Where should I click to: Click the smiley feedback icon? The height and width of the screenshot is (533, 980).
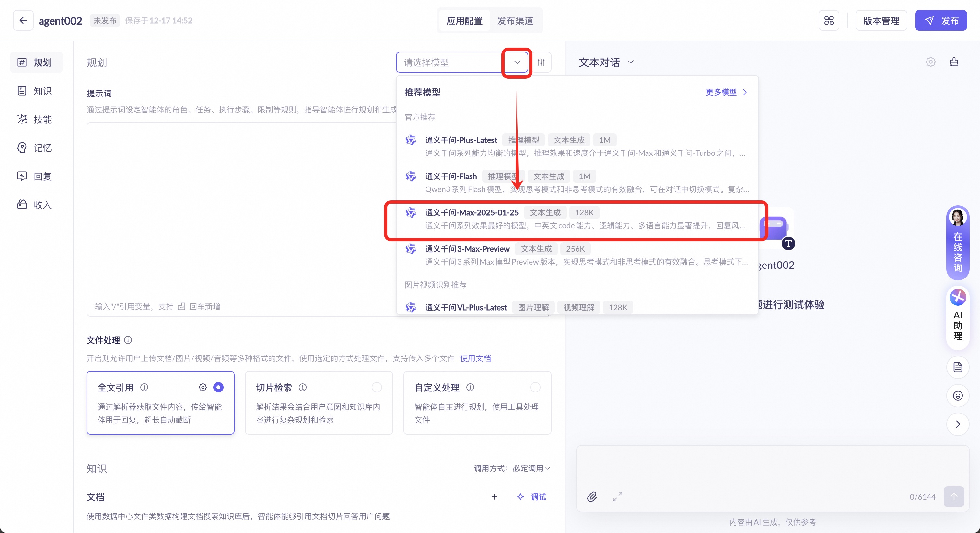pyautogui.click(x=958, y=396)
